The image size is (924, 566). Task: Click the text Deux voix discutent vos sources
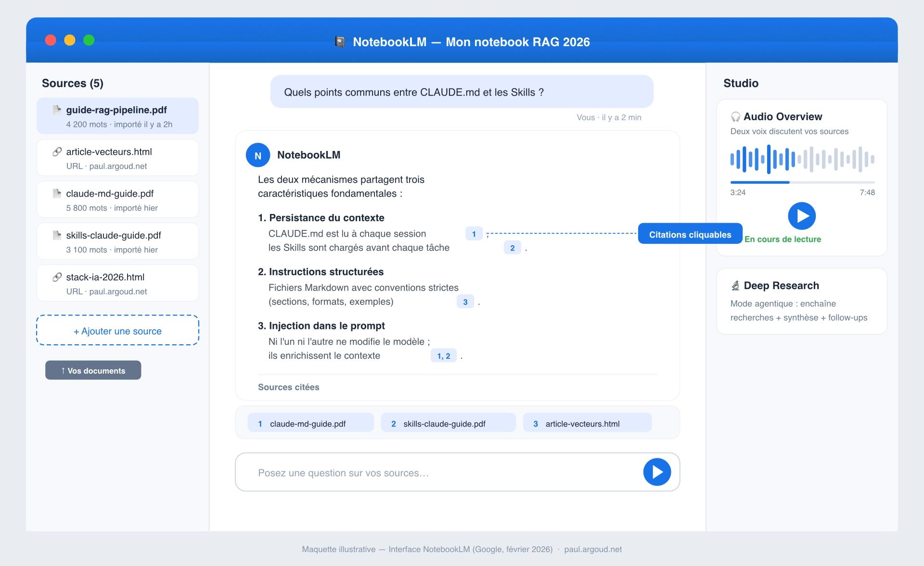[789, 131]
